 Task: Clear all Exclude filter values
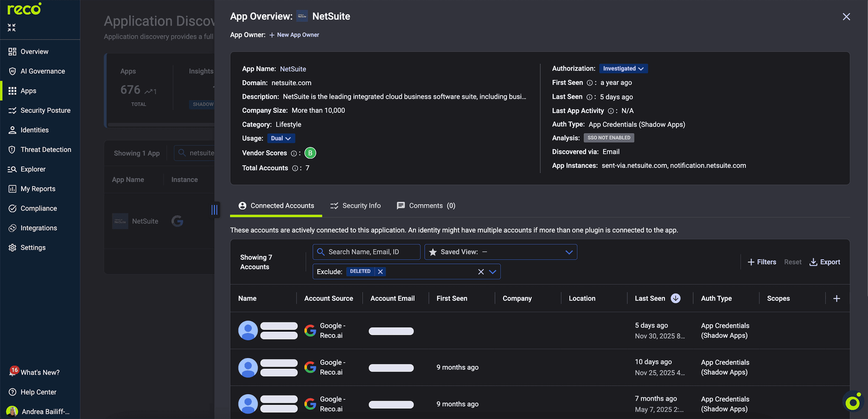point(481,272)
